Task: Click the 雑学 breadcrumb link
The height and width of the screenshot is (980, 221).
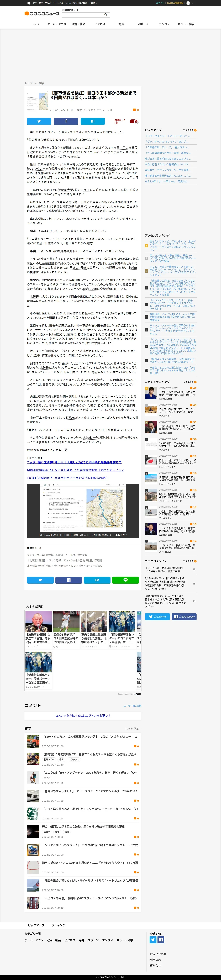Action: click(41, 83)
